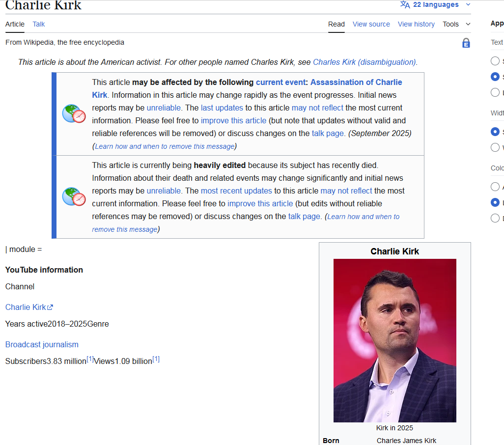Click citation [1] after Views 1.09 billion
504x445 pixels.
156,359
